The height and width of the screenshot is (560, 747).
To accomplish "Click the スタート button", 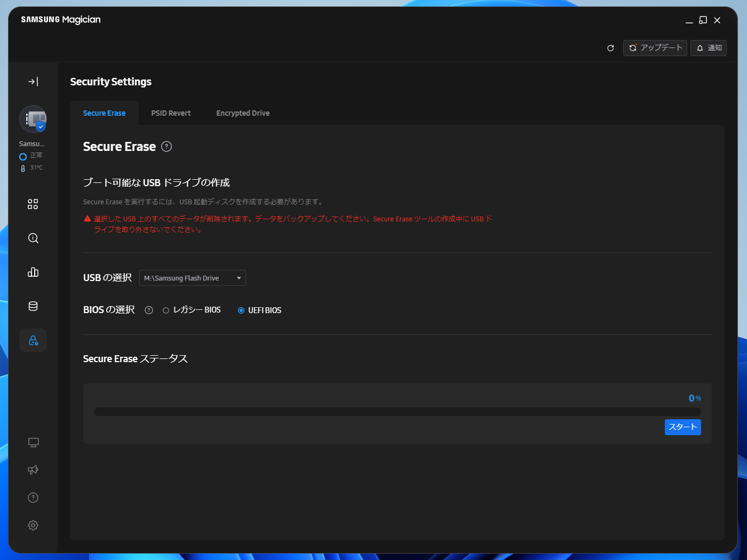I will click(683, 427).
